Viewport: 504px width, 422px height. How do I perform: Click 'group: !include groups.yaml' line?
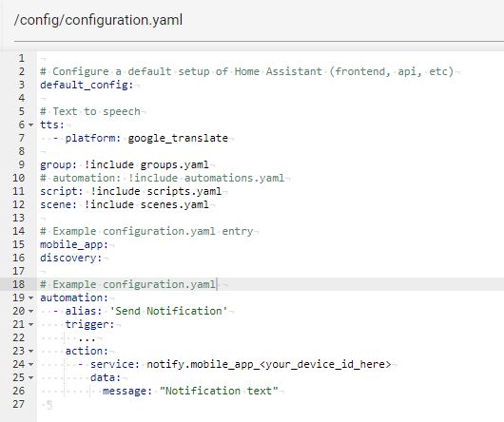pyautogui.click(x=125, y=164)
